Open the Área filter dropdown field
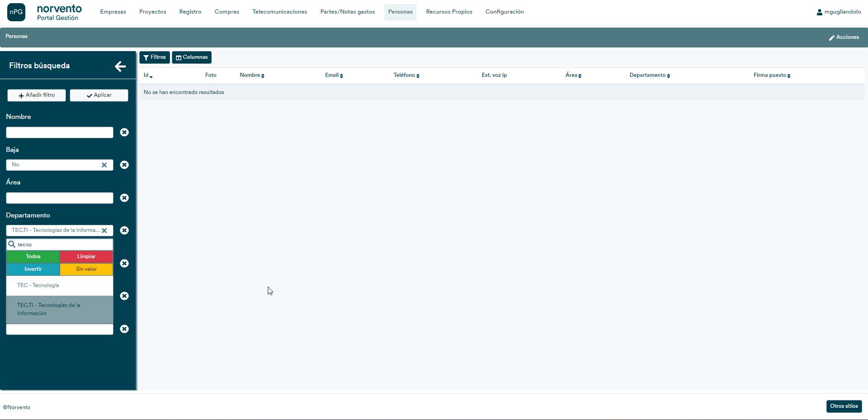 click(x=60, y=198)
